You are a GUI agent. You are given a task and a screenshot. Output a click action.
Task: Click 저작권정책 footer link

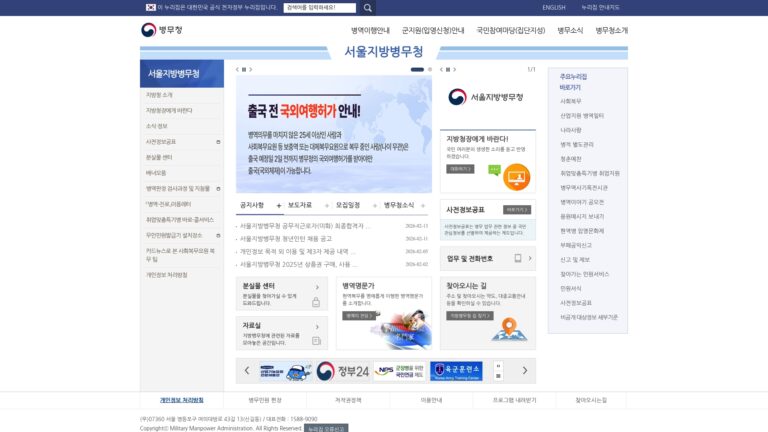[x=348, y=400]
